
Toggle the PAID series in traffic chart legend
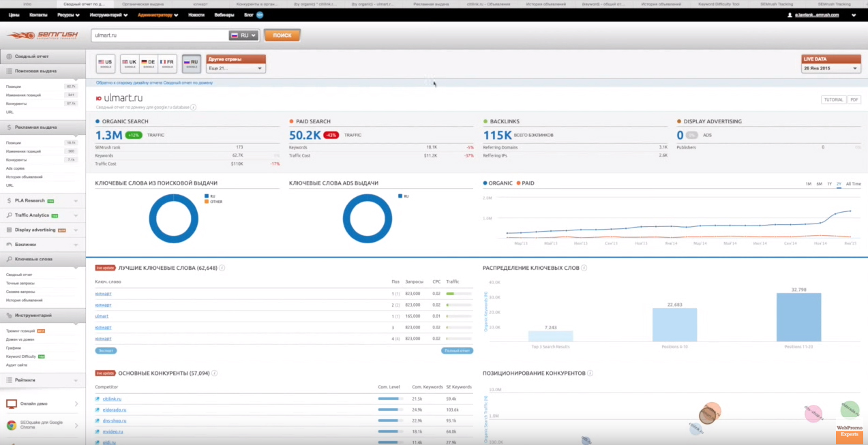[x=526, y=183]
